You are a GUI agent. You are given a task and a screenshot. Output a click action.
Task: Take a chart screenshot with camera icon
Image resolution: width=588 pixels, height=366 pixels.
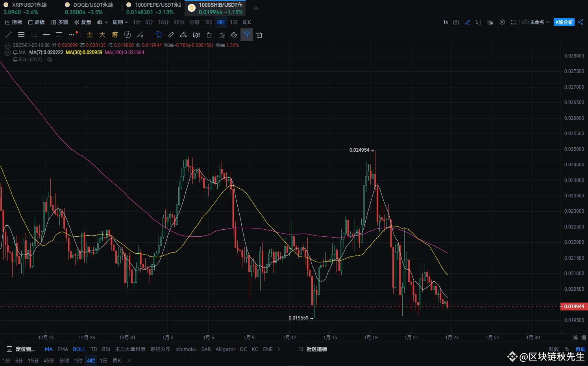[x=456, y=22]
